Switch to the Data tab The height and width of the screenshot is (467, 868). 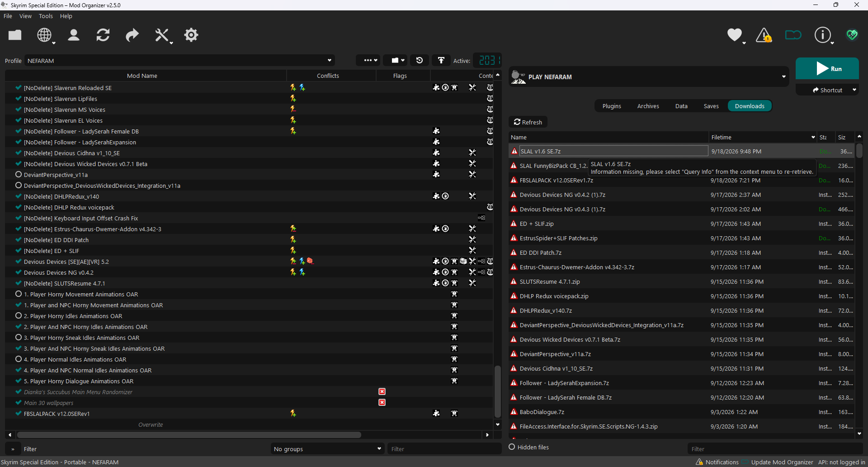[681, 106]
